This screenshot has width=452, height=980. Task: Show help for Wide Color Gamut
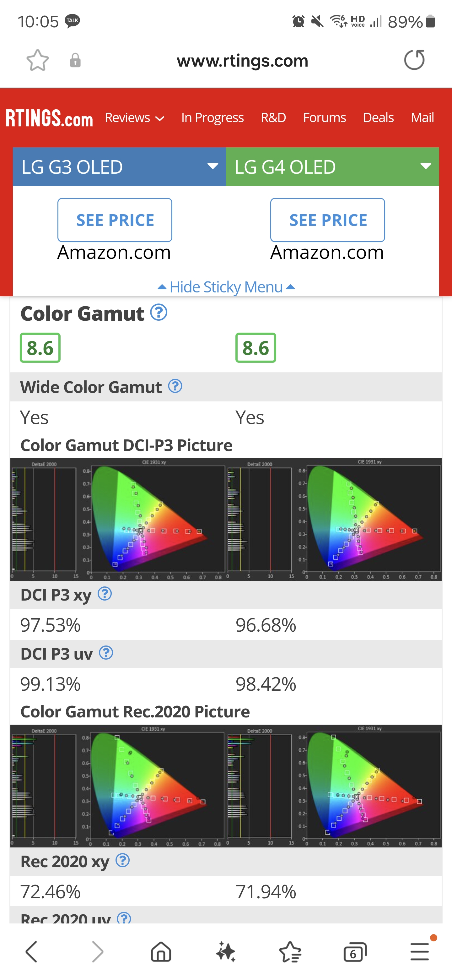pyautogui.click(x=175, y=386)
